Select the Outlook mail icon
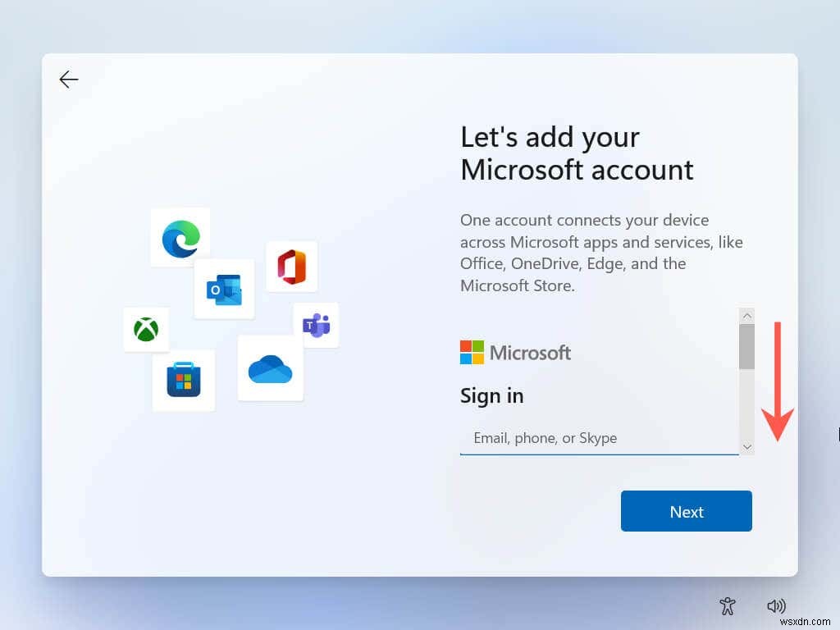The width and height of the screenshot is (840, 630). pyautogui.click(x=224, y=289)
